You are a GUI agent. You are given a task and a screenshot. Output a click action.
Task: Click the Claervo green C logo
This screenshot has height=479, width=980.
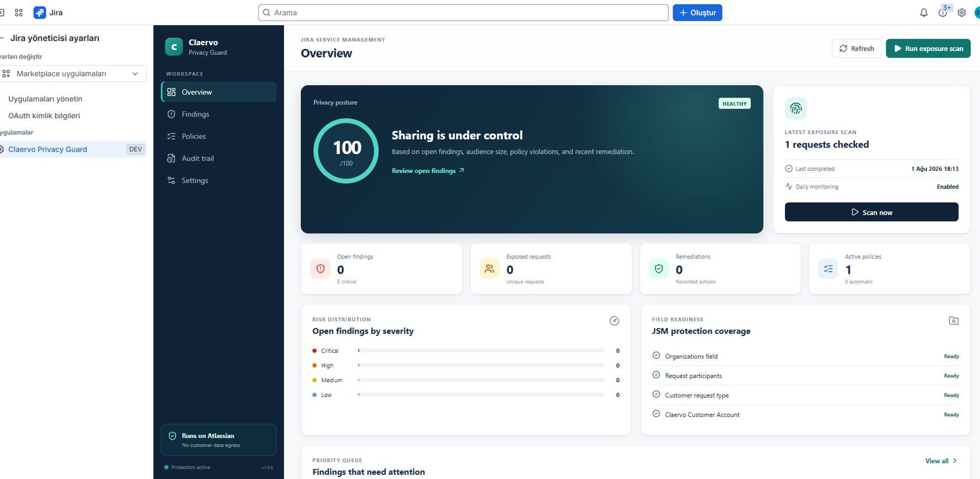(174, 47)
